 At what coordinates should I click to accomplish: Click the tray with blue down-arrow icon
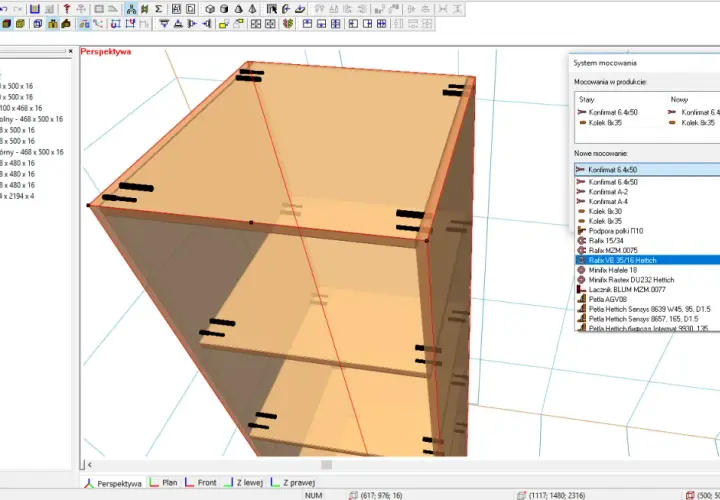point(300,9)
